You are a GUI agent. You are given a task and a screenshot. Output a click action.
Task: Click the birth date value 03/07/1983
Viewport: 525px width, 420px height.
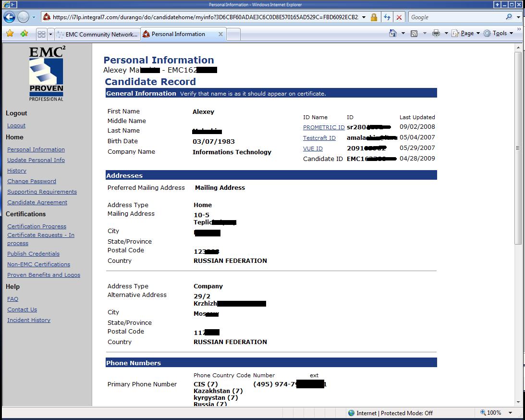(214, 142)
